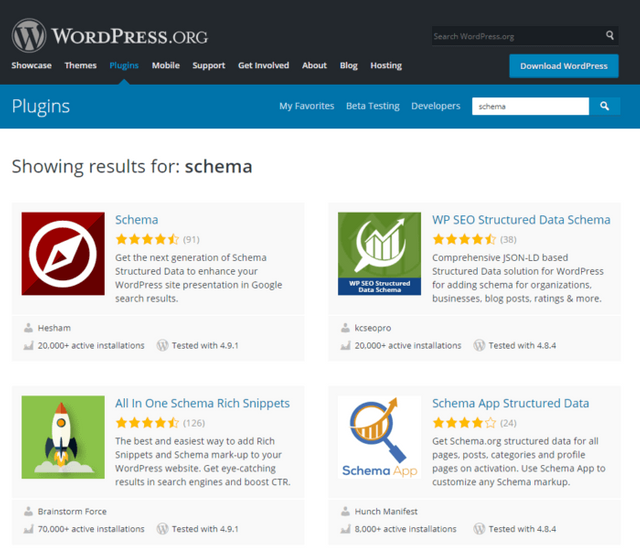Open the Schema plugin compass icon
The width and height of the screenshot is (640, 549).
click(x=63, y=253)
